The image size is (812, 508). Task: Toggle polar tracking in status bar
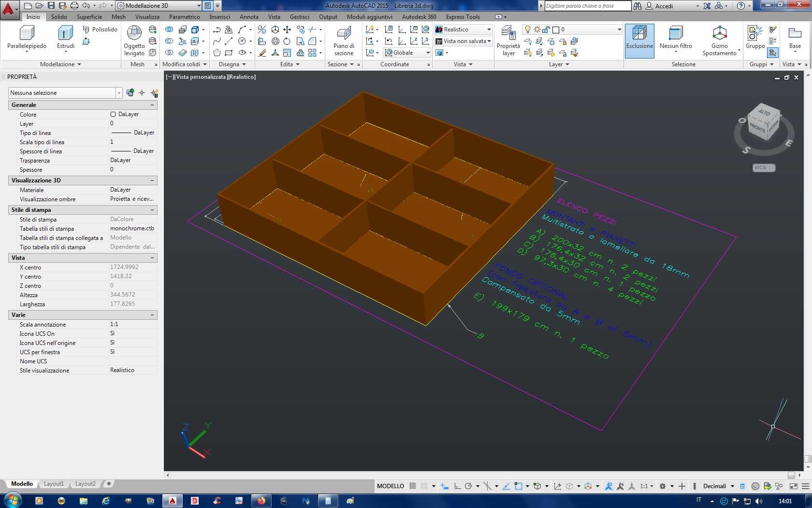[x=468, y=486]
